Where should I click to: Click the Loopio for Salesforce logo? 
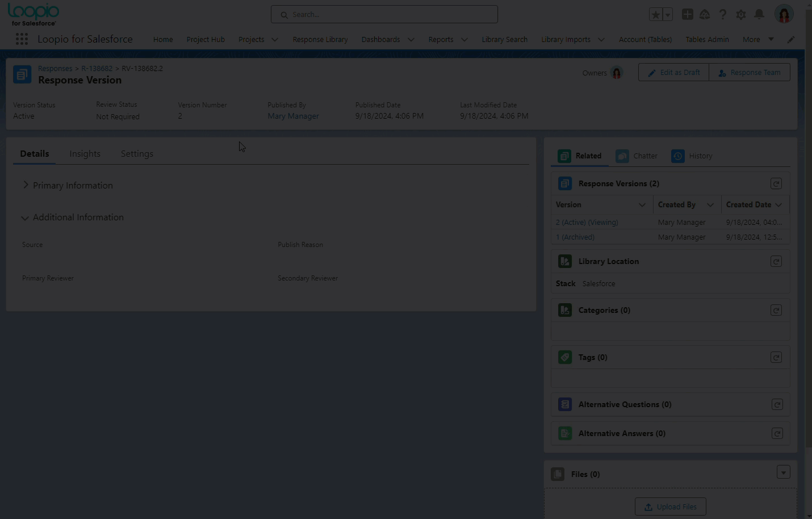[x=34, y=15]
